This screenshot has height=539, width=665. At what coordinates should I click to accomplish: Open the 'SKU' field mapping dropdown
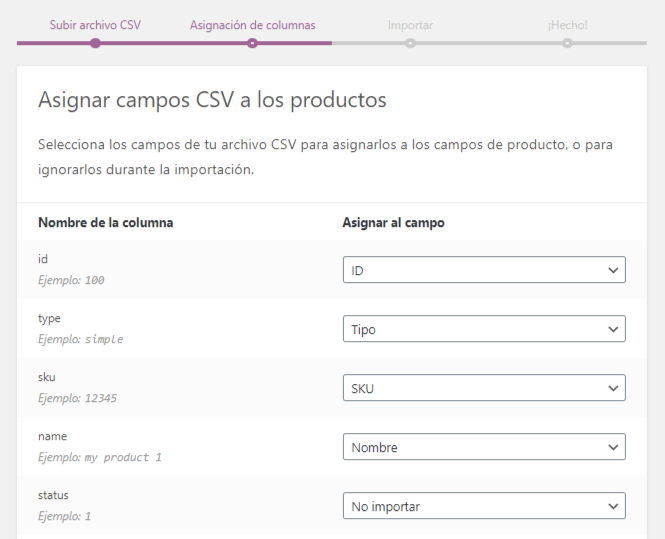coord(483,388)
